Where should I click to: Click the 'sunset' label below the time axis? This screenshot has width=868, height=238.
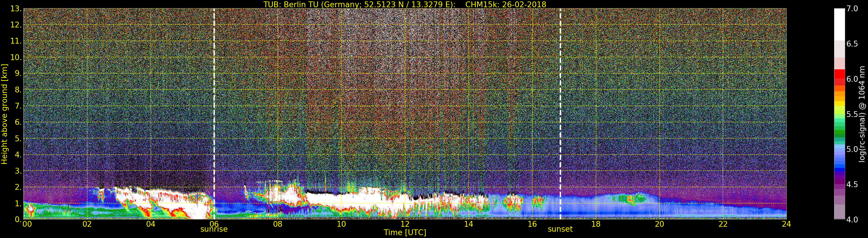coord(560,229)
